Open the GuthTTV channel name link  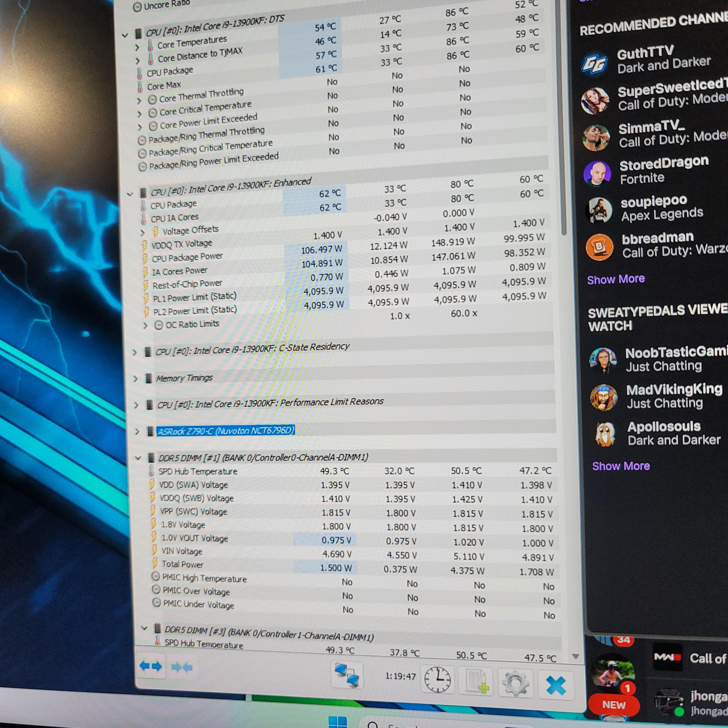click(x=645, y=53)
